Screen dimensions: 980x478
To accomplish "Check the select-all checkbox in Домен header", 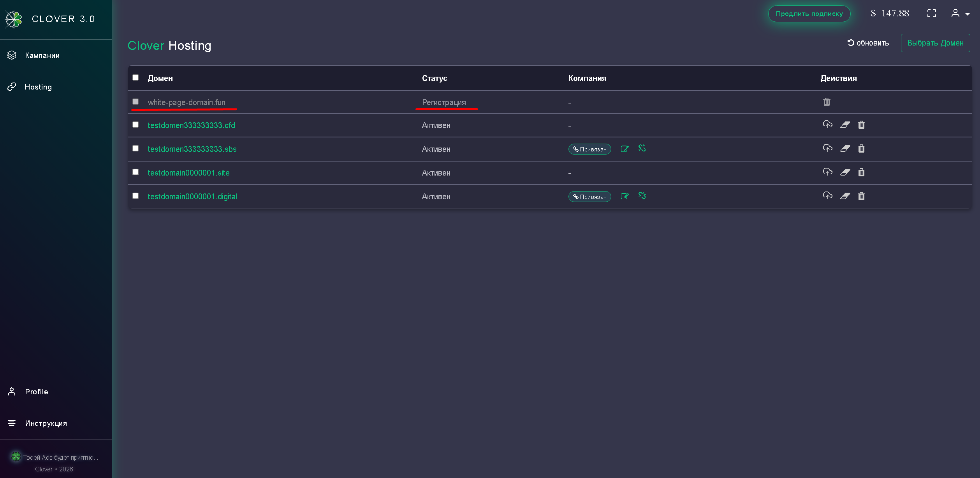I will (x=135, y=77).
